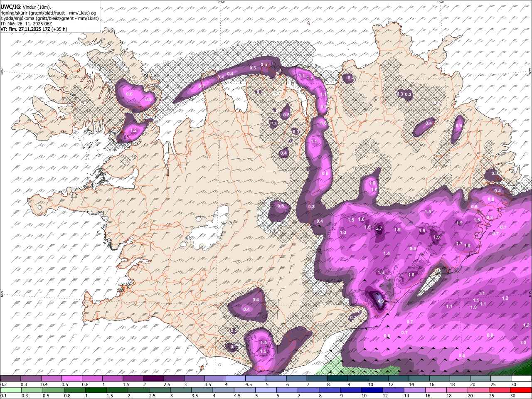532x399 pixels.
Task: Click the 'rigning/skúrir' legend description line
Action: pos(49,13)
